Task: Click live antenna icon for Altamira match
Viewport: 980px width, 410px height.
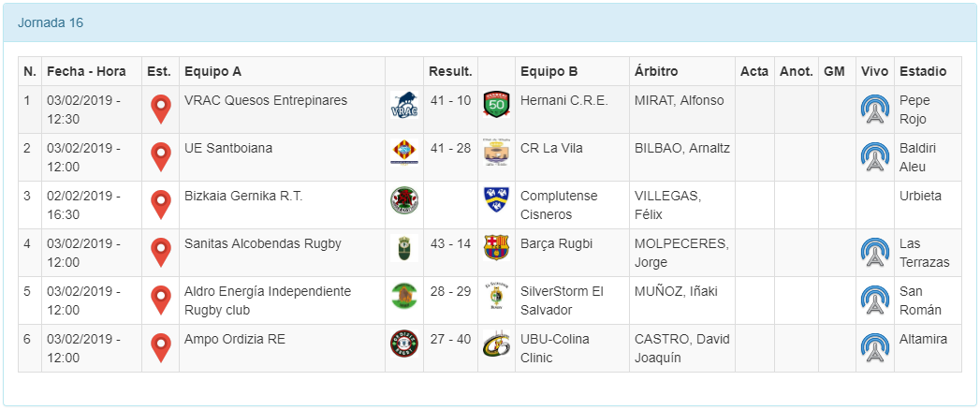Action: (x=875, y=347)
